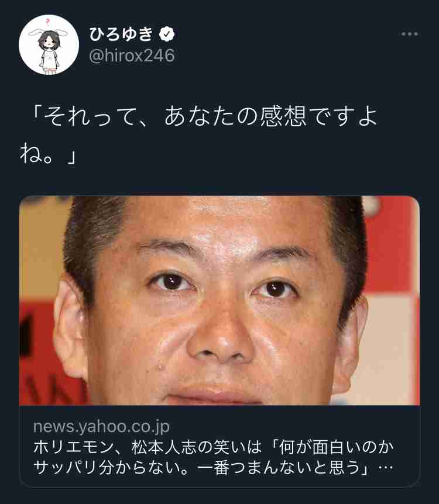
Task: Click the word 感想 in the tweet
Action: point(283,116)
